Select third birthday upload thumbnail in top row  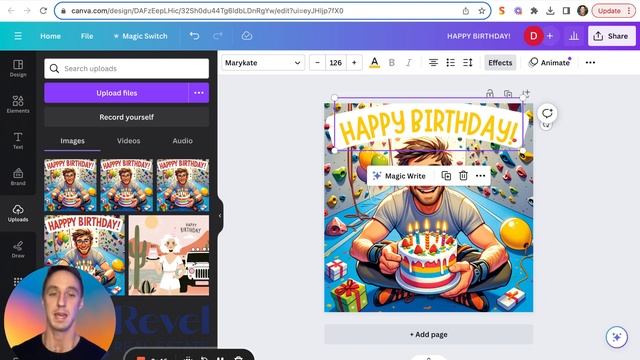click(183, 185)
